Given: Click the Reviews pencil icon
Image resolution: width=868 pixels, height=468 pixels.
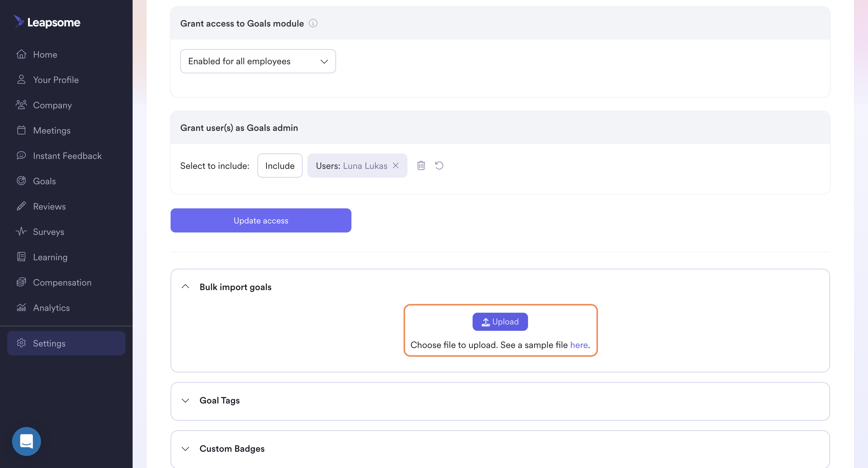Looking at the screenshot, I should (x=21, y=206).
